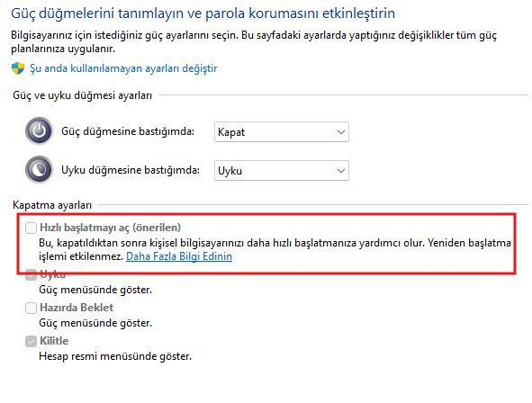Click 'Hızlı başlatmayı aç (önerilen)' label text

point(111,228)
